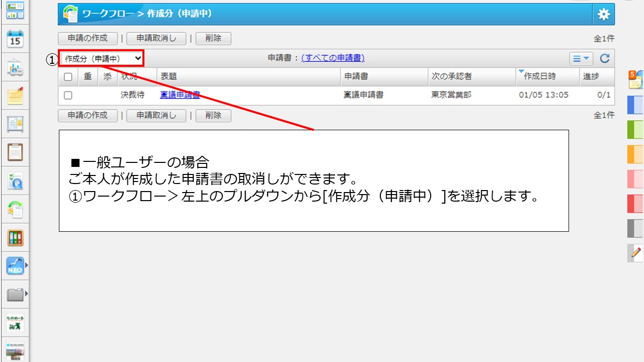Open the 稟議申請書 title link

click(180, 95)
